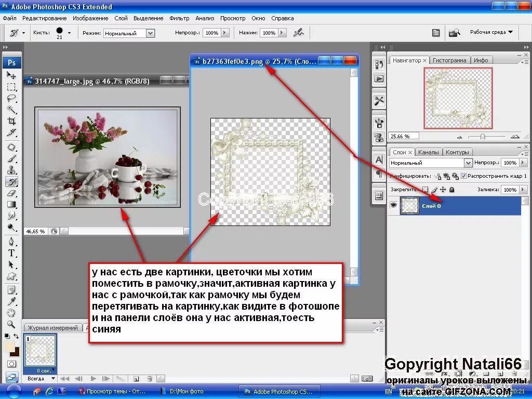The width and height of the screenshot is (532, 399).
Task: Select the History Brush tool in toolbox
Action: click(x=11, y=182)
